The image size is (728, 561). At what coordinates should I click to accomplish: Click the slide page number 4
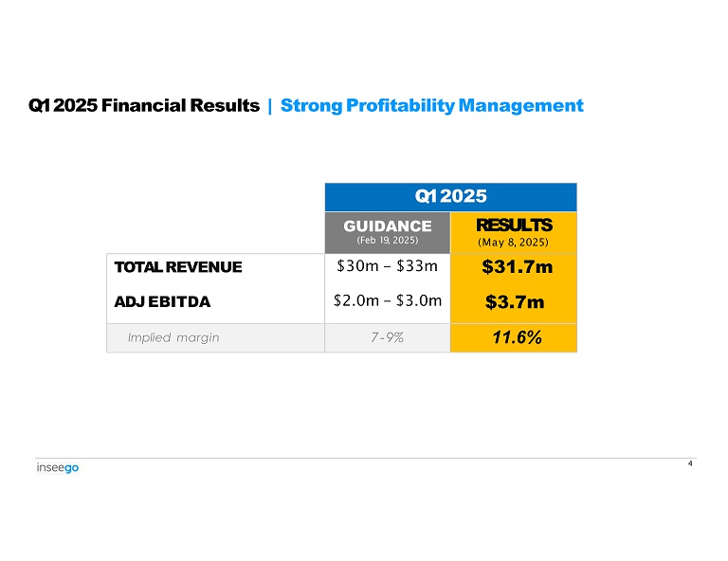(689, 464)
